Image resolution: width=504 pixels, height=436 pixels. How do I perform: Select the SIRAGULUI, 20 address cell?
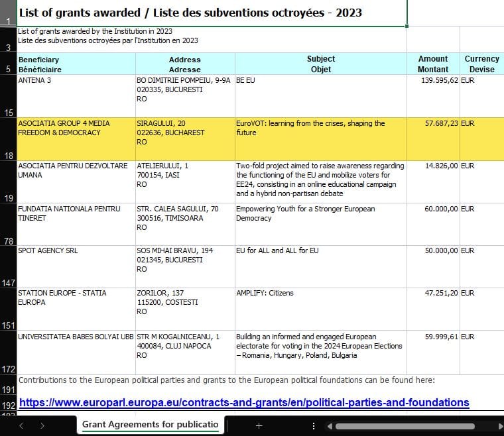pos(185,139)
